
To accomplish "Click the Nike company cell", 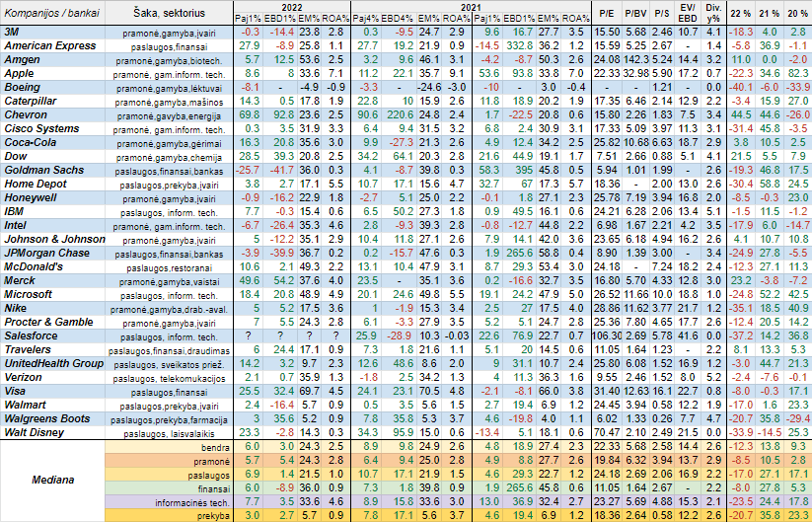I will coord(53,308).
